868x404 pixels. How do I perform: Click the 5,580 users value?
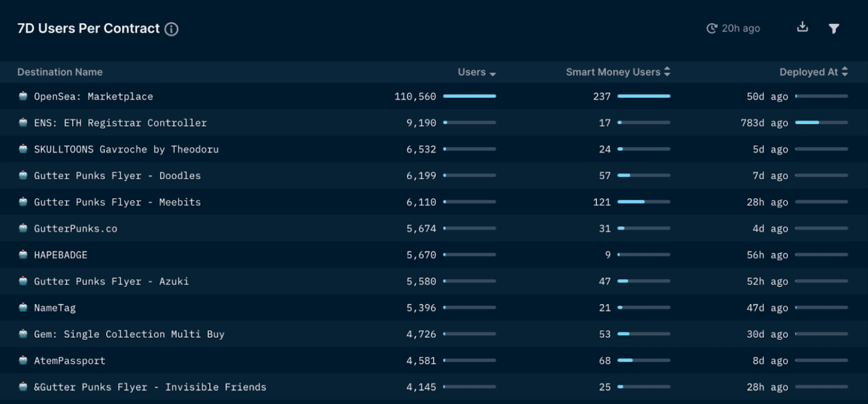point(421,281)
